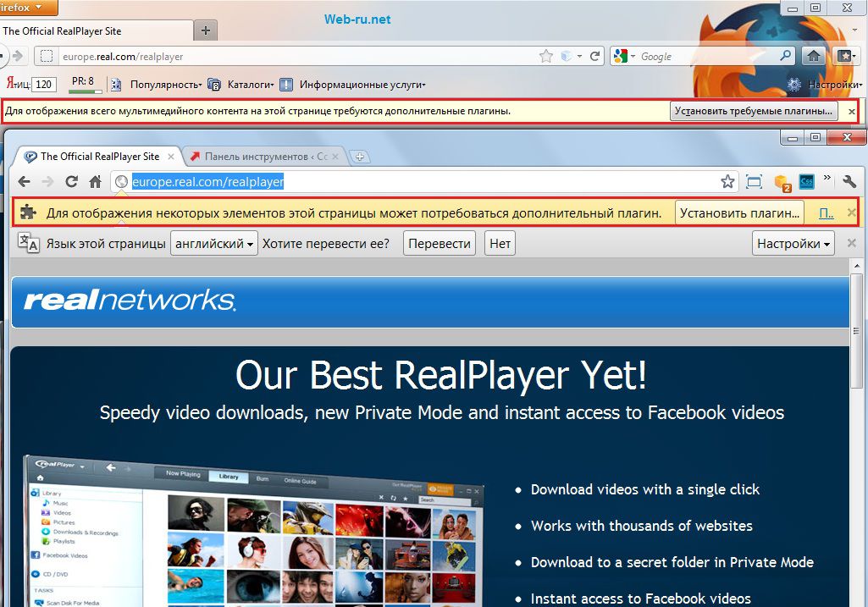This screenshot has width=868, height=607.
Task: Click the puzzle piece plugin icon in Chrome infobar
Action: point(28,212)
